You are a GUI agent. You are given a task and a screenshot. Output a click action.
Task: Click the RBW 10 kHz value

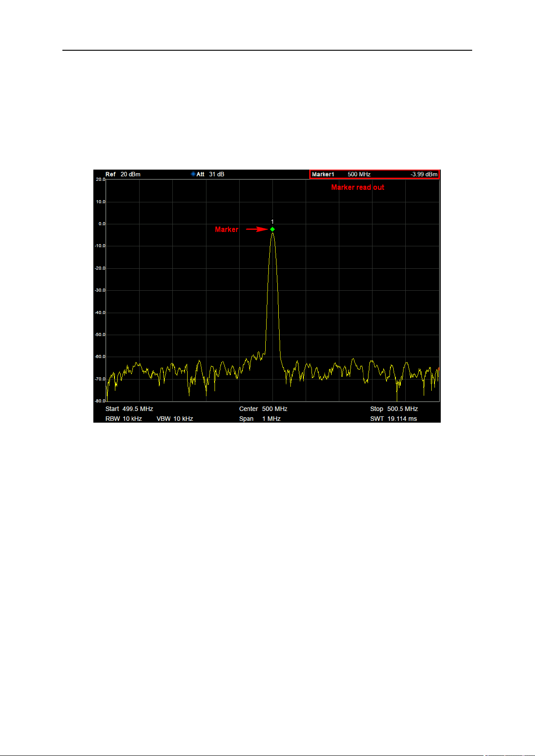[123, 419]
